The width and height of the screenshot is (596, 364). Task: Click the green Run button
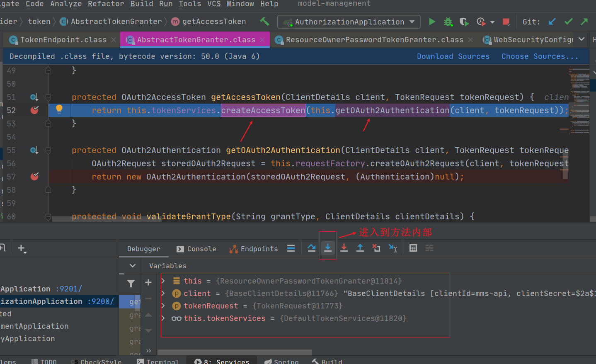pos(432,22)
